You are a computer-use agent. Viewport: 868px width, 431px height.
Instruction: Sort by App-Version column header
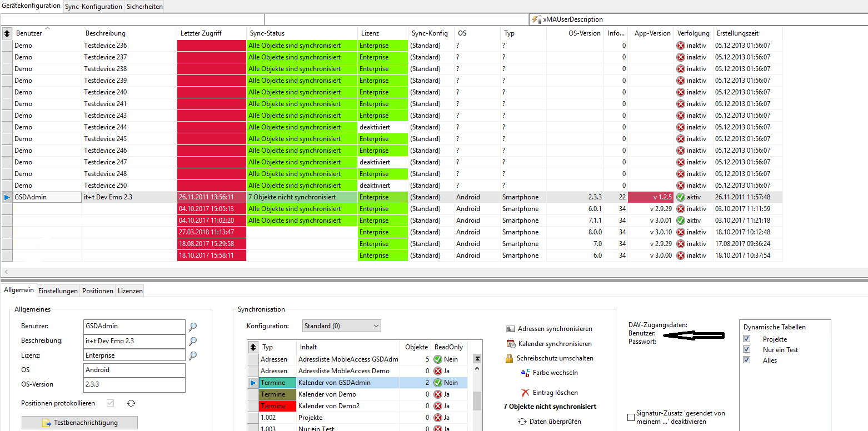coord(651,33)
